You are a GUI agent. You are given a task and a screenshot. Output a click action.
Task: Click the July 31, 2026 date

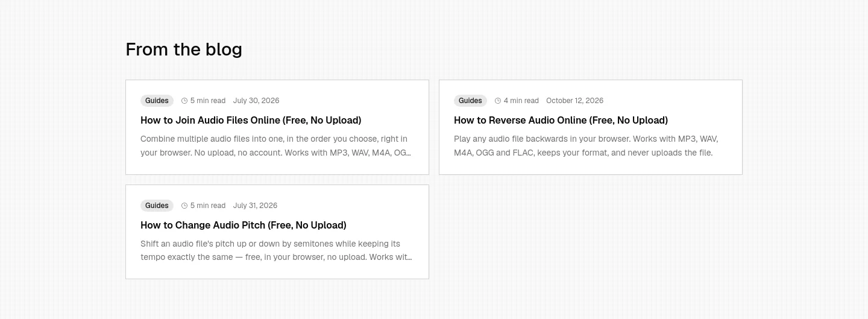(255, 206)
